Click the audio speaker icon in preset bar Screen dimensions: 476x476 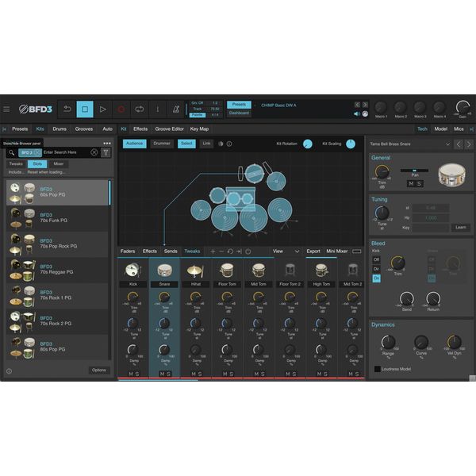coord(357,113)
